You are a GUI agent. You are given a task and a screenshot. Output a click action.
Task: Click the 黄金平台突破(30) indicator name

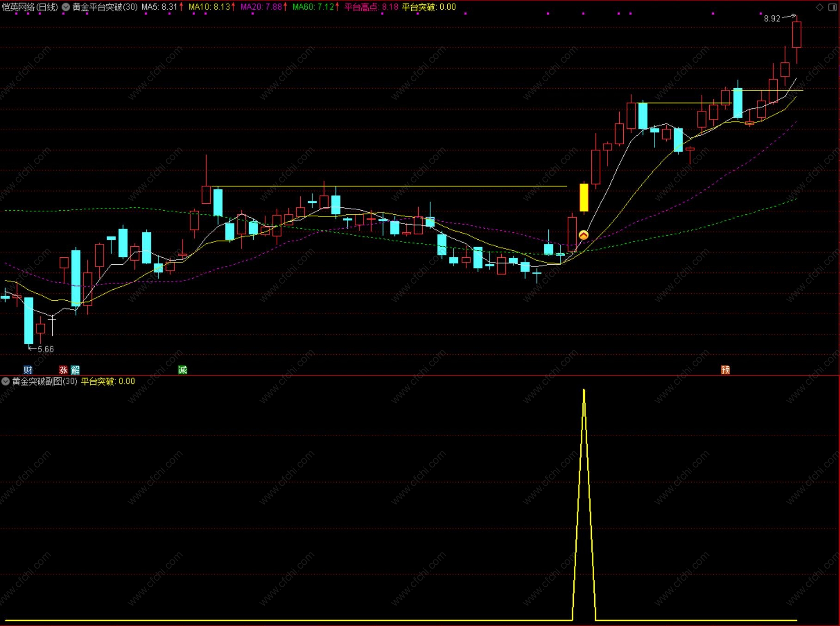(105, 7)
